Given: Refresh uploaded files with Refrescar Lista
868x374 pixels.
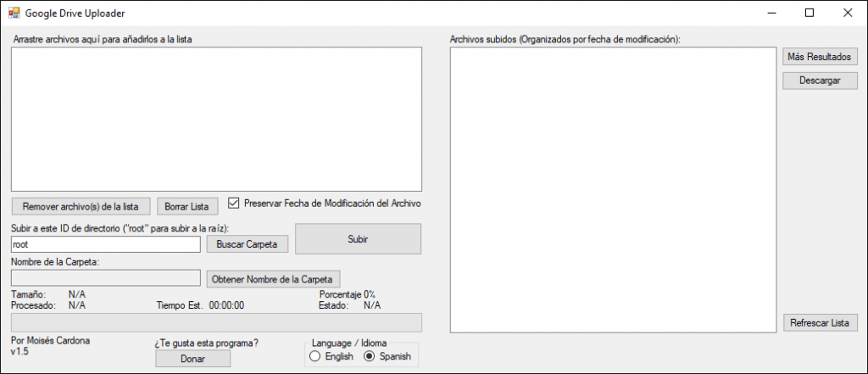Looking at the screenshot, I should click(x=820, y=323).
